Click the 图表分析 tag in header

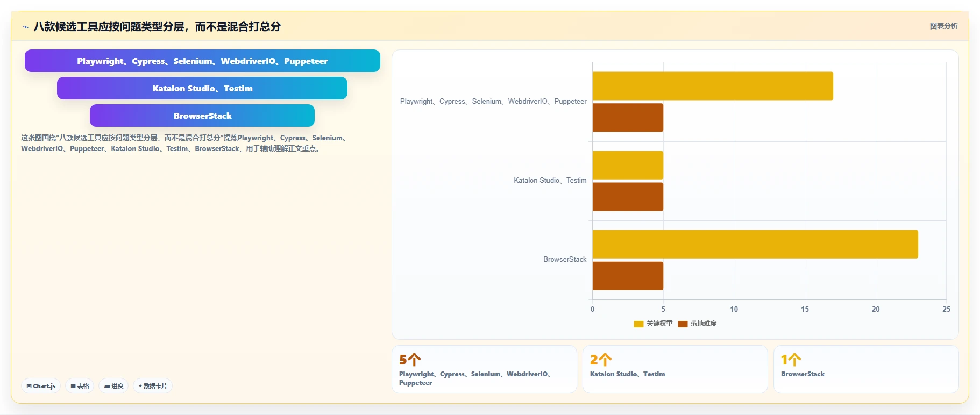943,26
